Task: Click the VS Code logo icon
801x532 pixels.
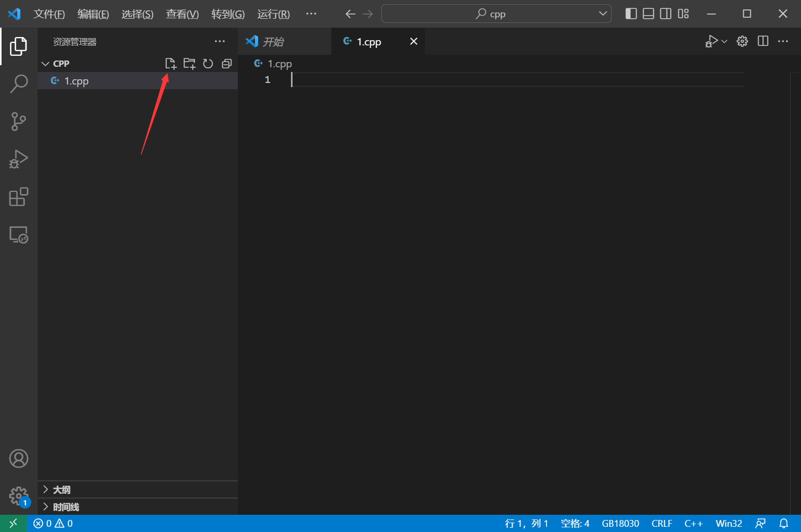Action: pos(14,14)
